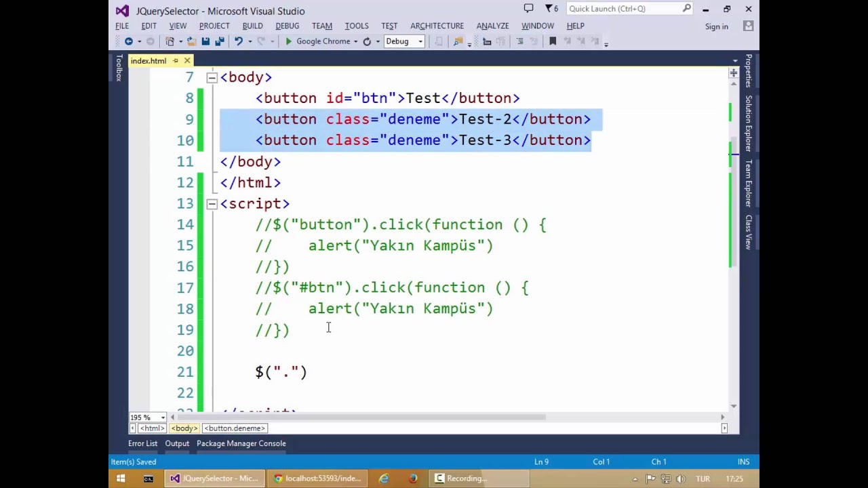Open the document tab list dropdown arrow
The image size is (868, 488).
[x=735, y=61]
